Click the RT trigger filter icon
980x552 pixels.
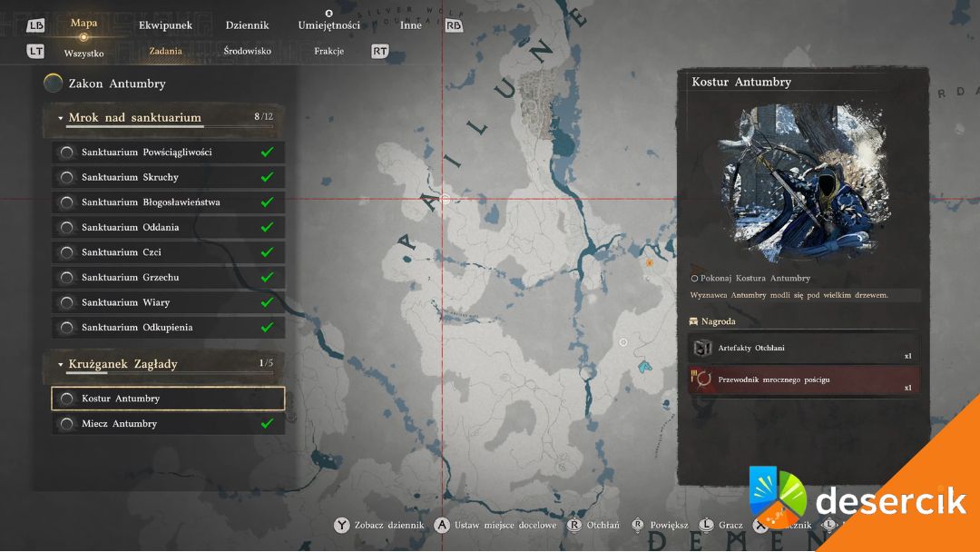[x=379, y=52]
